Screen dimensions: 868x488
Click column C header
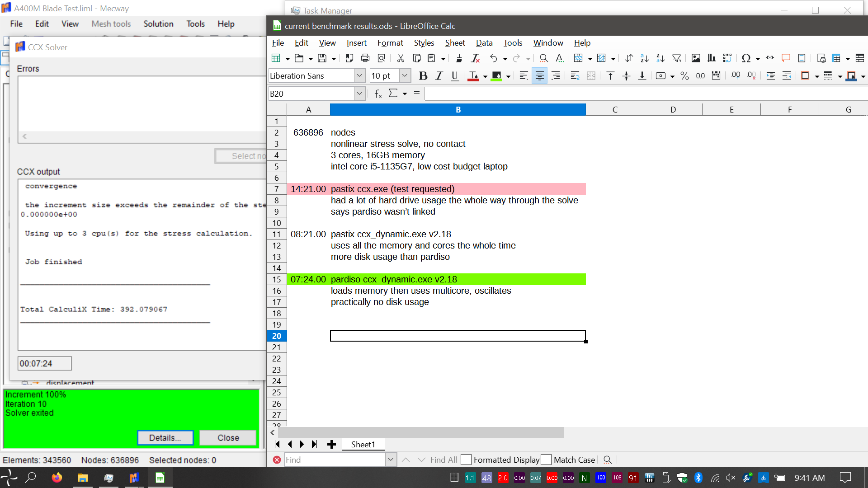615,109
